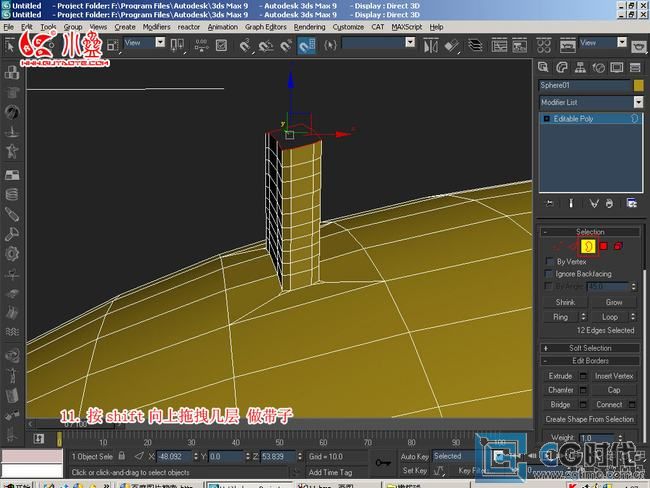Collapse the Edit Borders rollout
Viewport: 650px width, 488px height.
click(x=590, y=361)
